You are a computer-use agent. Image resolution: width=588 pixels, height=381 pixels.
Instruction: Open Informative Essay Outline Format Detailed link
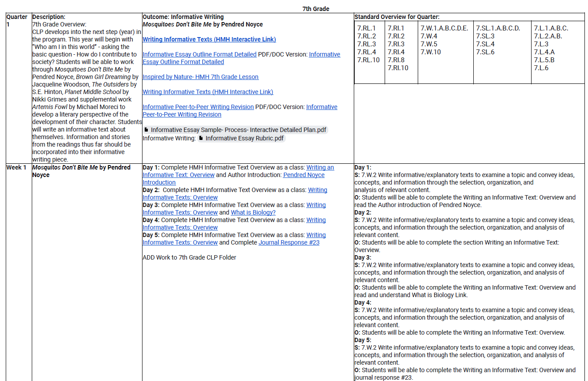198,54
